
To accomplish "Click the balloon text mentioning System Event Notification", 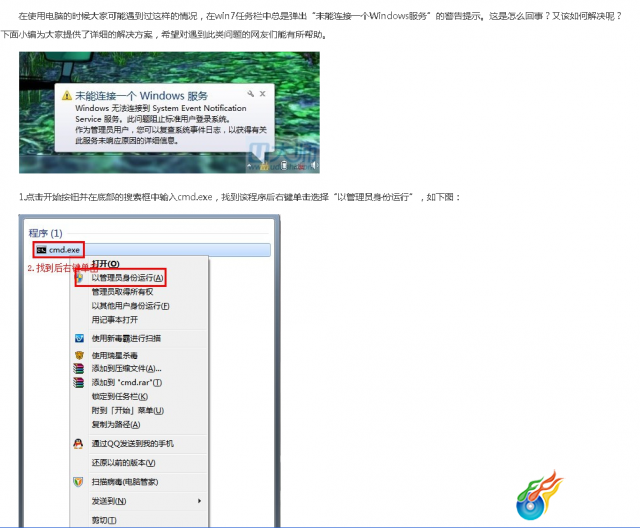I will [x=161, y=113].
